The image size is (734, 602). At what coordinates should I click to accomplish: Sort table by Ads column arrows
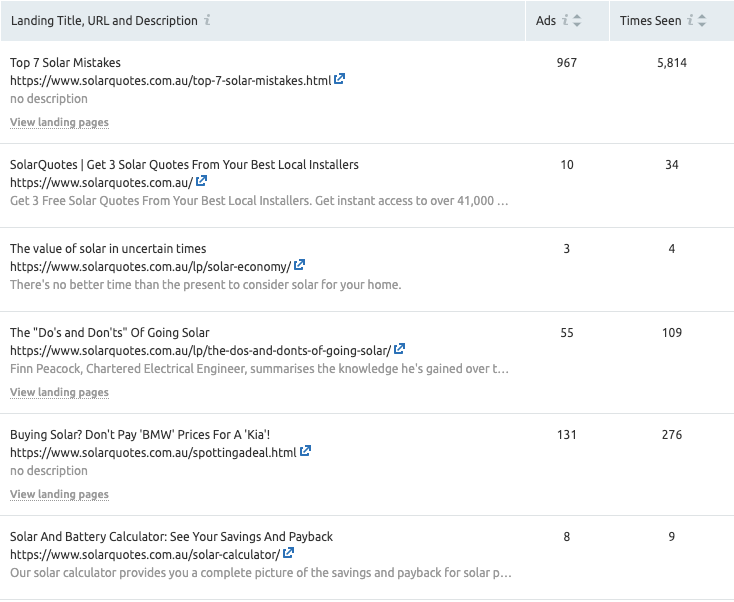point(577,21)
